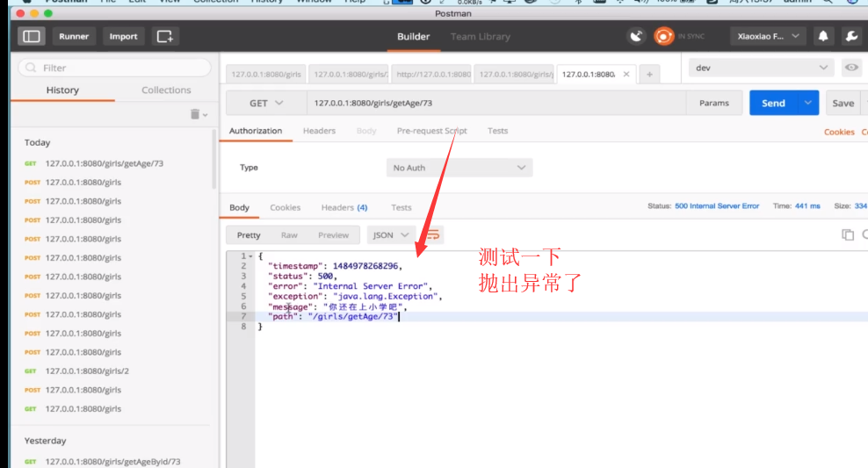Image resolution: width=868 pixels, height=468 pixels.
Task: Open a new window with the plus-window icon
Action: tap(164, 37)
